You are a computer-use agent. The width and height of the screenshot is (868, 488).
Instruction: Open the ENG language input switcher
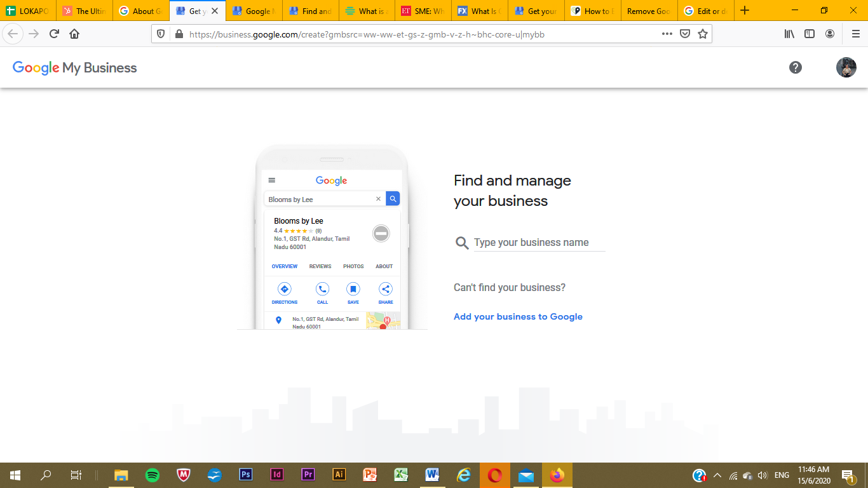(x=782, y=475)
